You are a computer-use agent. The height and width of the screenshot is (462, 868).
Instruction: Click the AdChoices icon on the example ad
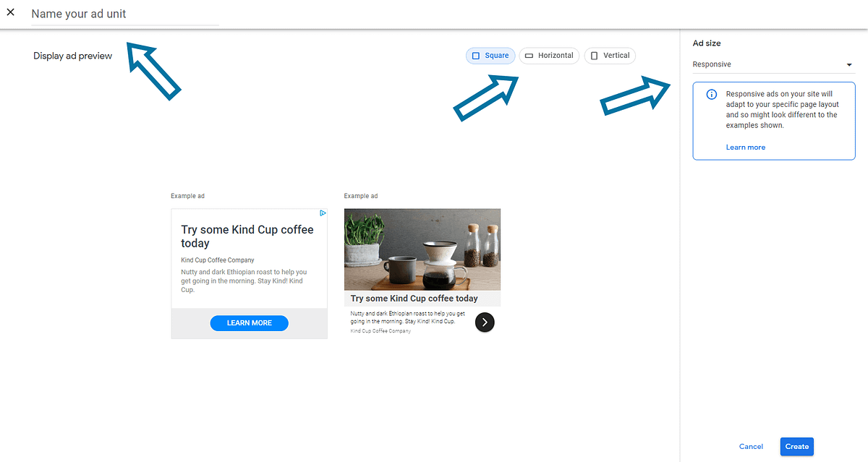(323, 213)
